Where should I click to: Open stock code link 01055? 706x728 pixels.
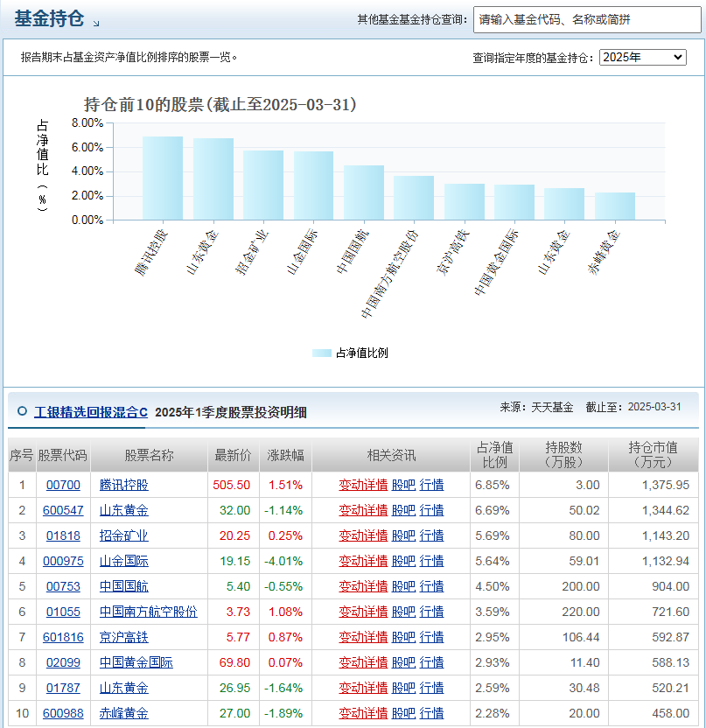coord(63,612)
